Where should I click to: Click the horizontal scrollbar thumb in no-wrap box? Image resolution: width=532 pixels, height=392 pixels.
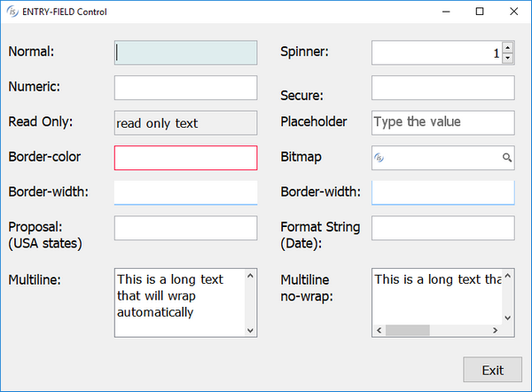407,331
